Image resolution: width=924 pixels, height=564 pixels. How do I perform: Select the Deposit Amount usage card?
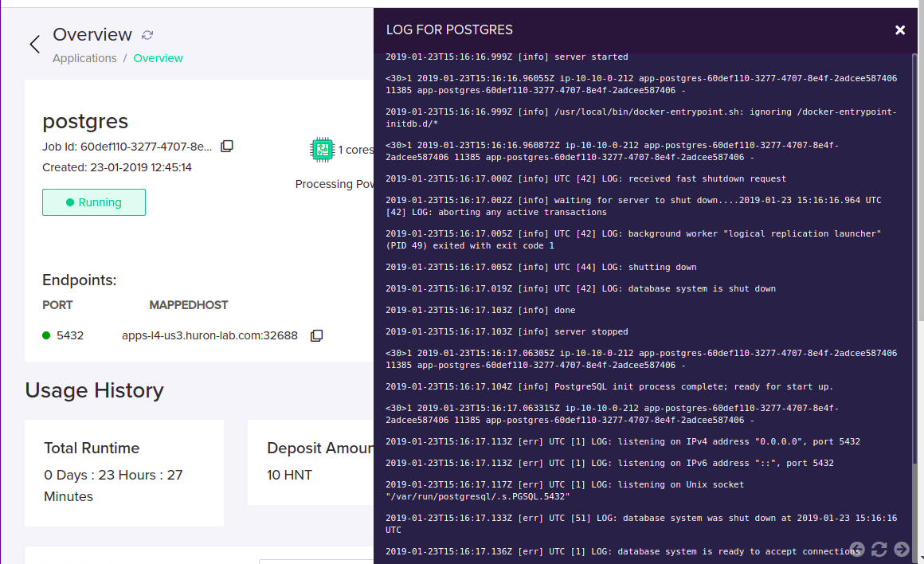pyautogui.click(x=311, y=462)
